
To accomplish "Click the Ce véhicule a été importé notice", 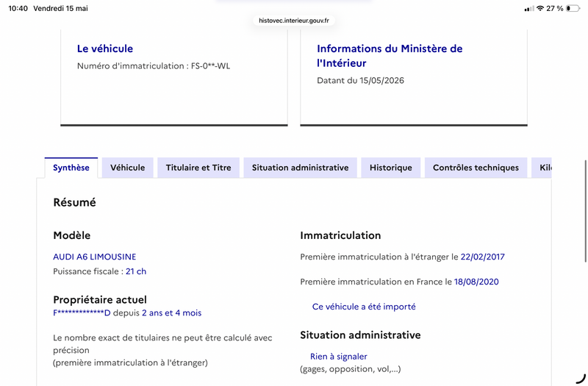I will pos(364,307).
